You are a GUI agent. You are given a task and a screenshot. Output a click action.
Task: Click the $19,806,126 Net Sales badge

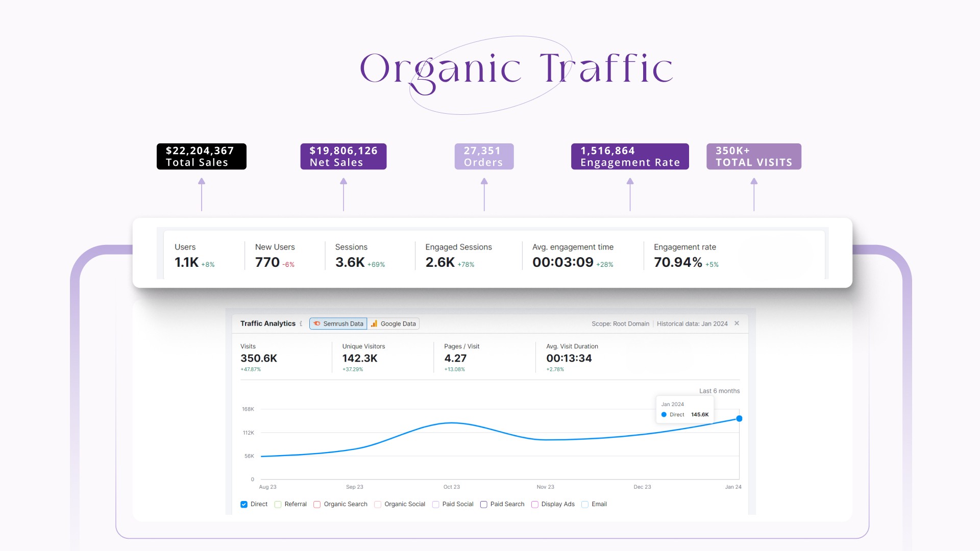click(344, 157)
